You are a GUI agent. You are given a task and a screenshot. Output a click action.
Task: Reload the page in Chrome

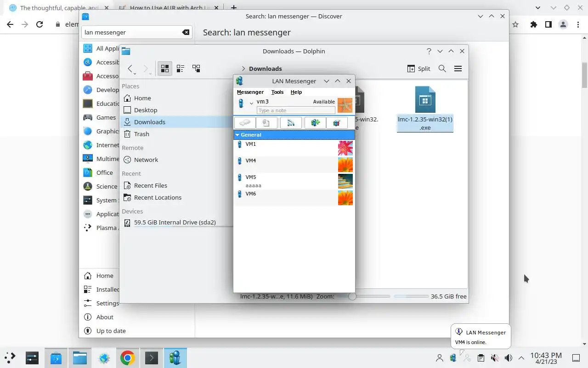(x=40, y=24)
